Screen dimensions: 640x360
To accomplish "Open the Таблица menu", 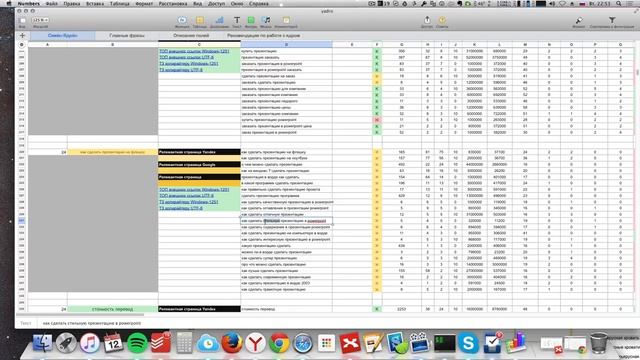I will click(x=120, y=4).
